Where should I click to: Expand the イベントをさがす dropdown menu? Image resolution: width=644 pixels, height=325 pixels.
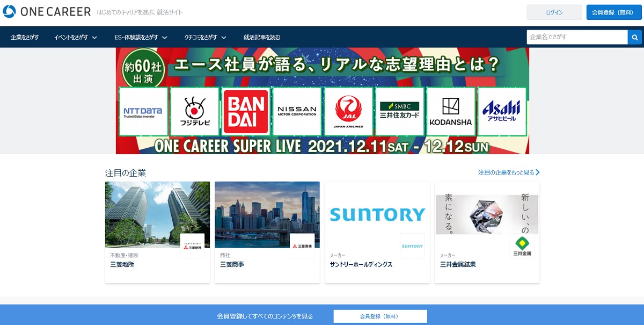coord(76,37)
